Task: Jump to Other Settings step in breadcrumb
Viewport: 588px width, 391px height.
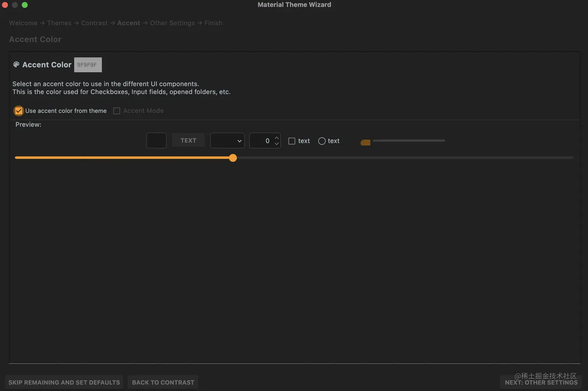Action: click(172, 23)
